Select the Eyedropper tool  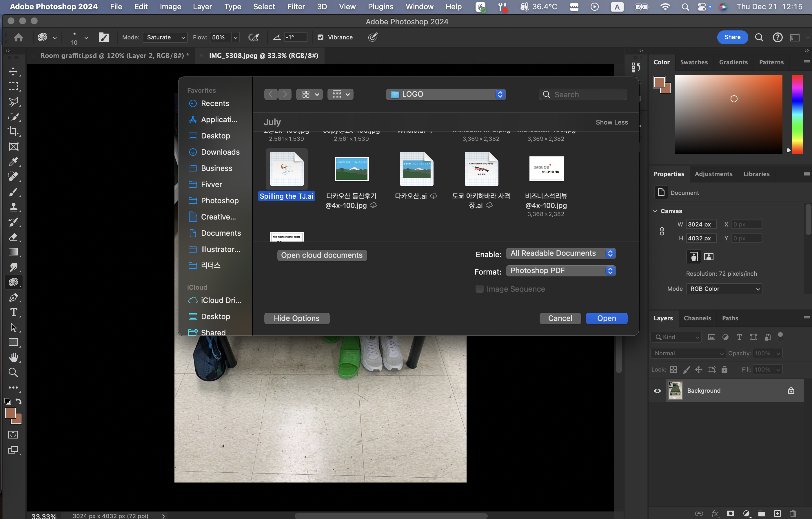coord(13,161)
